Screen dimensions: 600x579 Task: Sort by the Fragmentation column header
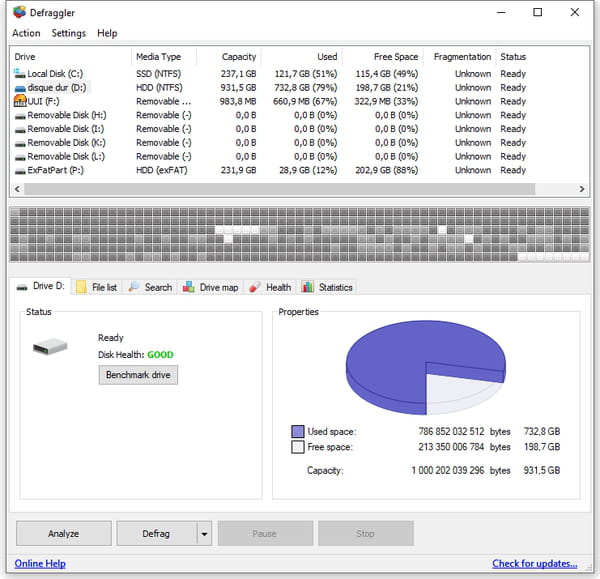click(x=462, y=57)
